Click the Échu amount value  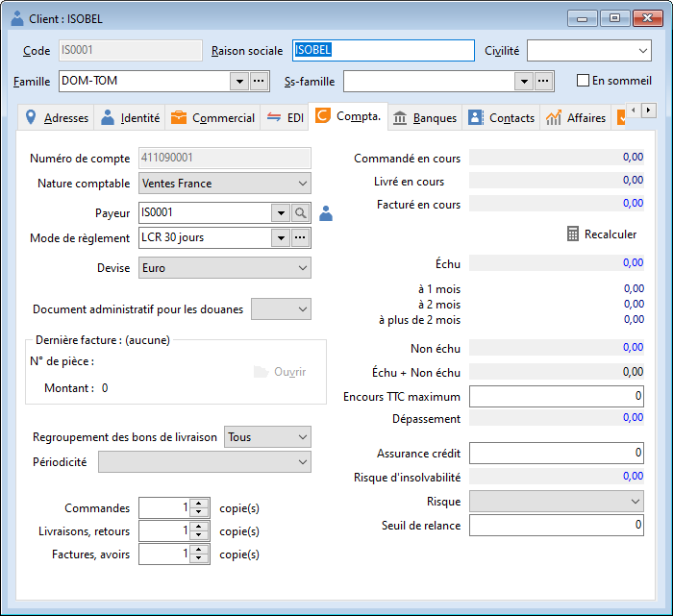coord(557,262)
